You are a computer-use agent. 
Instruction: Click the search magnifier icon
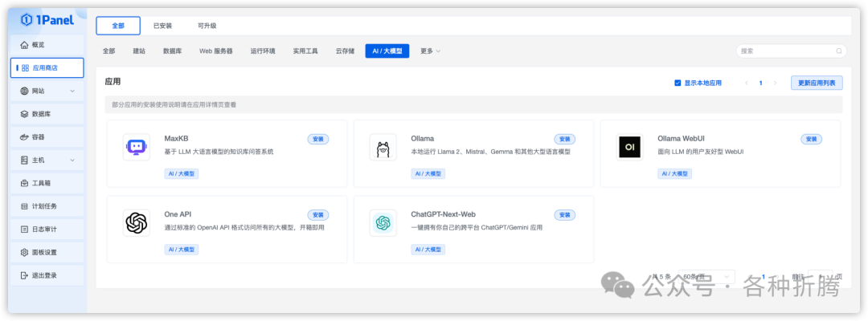[x=838, y=51]
